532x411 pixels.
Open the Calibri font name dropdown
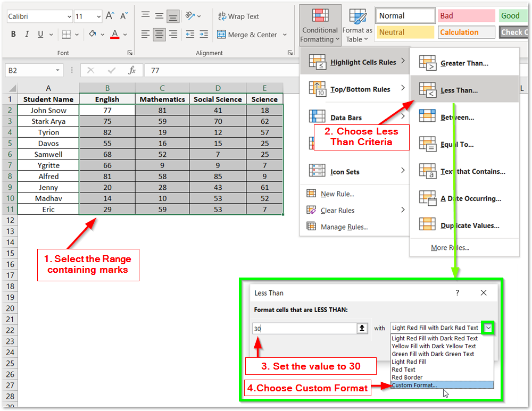tap(70, 16)
